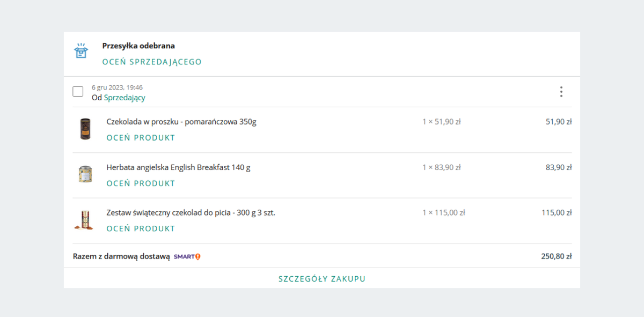Viewport: 644px width, 317px height.
Task: Click the "Przesyłka odebrana" status heading
Action: click(138, 46)
